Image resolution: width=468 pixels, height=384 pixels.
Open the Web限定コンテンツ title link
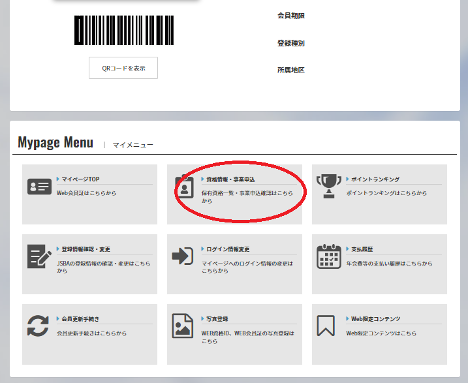pyautogui.click(x=376, y=319)
